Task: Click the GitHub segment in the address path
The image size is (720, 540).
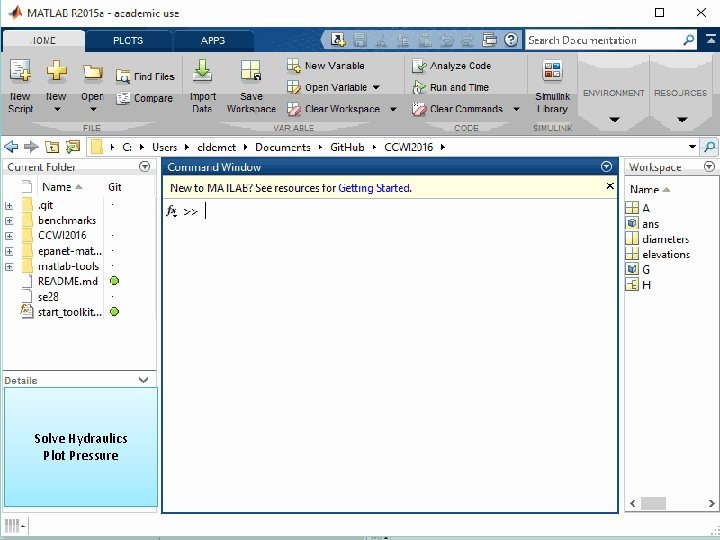Action: (347, 147)
